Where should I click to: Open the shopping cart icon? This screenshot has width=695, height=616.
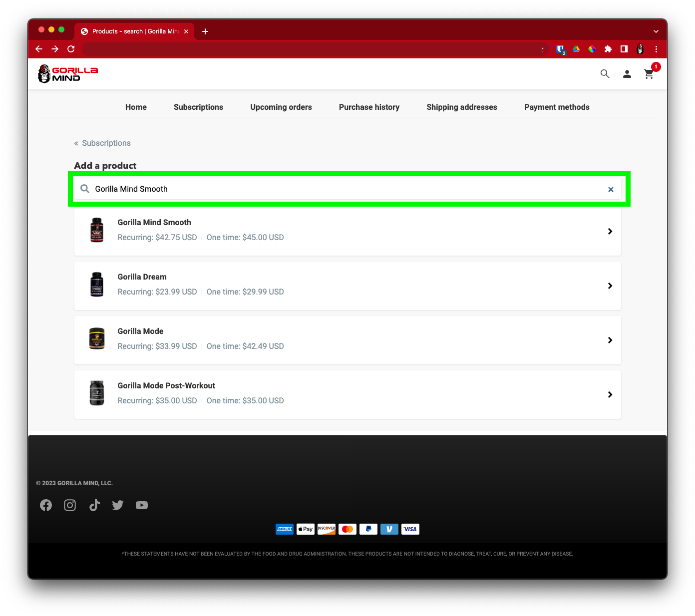(x=649, y=74)
